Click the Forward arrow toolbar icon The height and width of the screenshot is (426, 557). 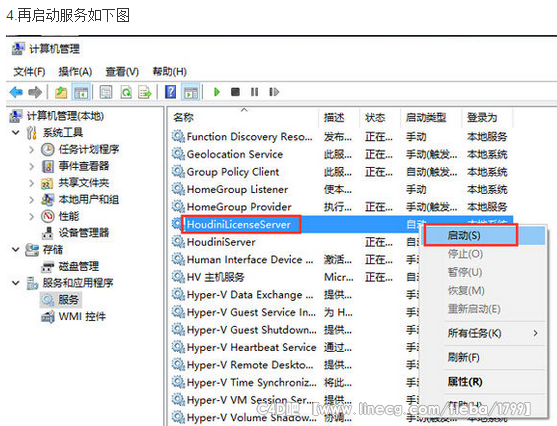[35, 92]
